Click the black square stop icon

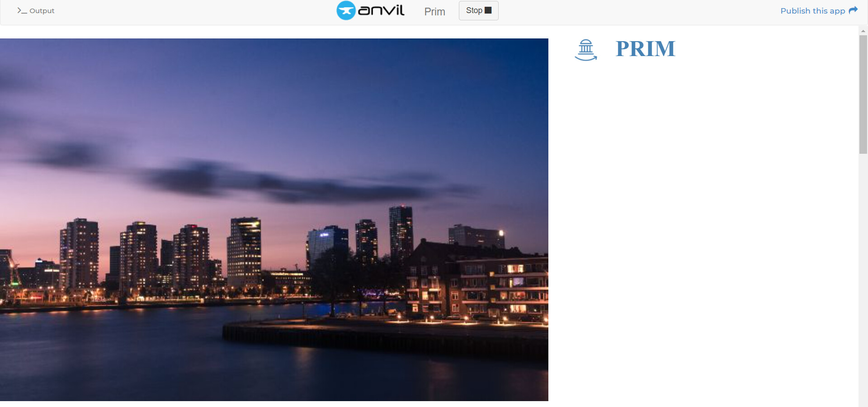coord(488,10)
